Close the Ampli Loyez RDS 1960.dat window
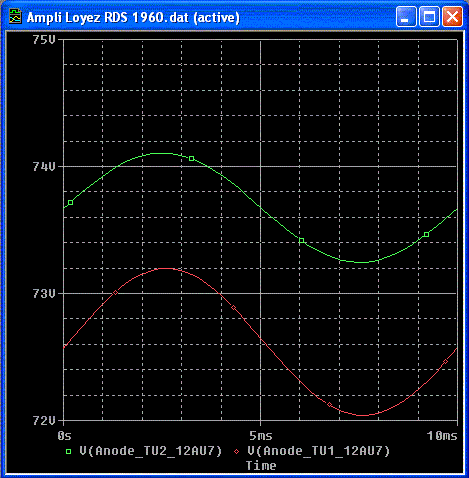469x478 pixels. (452, 16)
